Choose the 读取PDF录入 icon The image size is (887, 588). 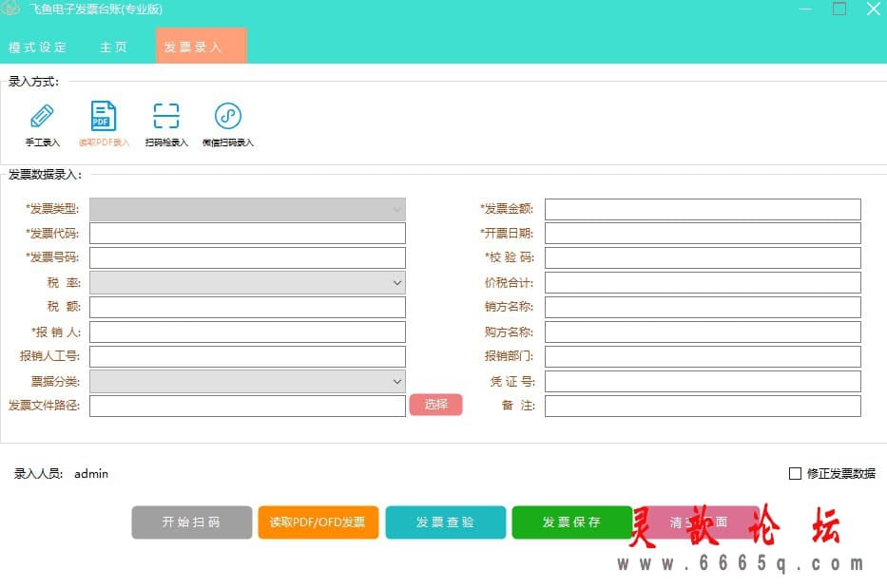click(104, 116)
